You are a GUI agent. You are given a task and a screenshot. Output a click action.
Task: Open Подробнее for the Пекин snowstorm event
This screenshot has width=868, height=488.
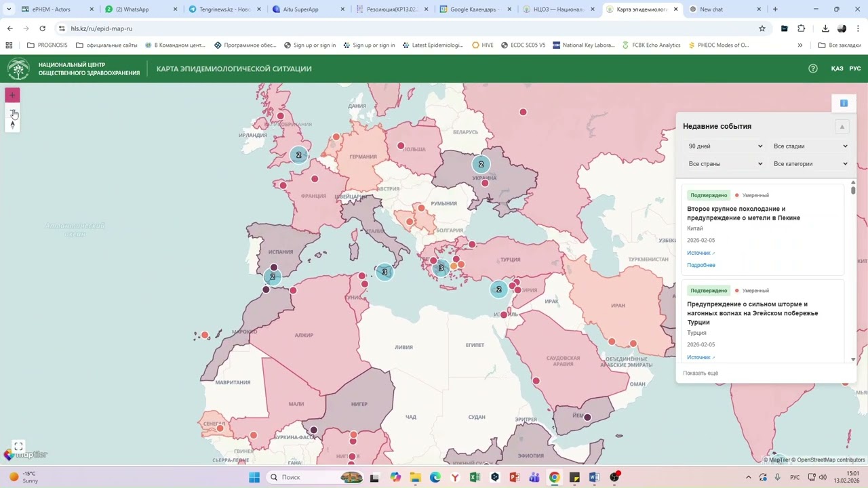[x=701, y=265]
